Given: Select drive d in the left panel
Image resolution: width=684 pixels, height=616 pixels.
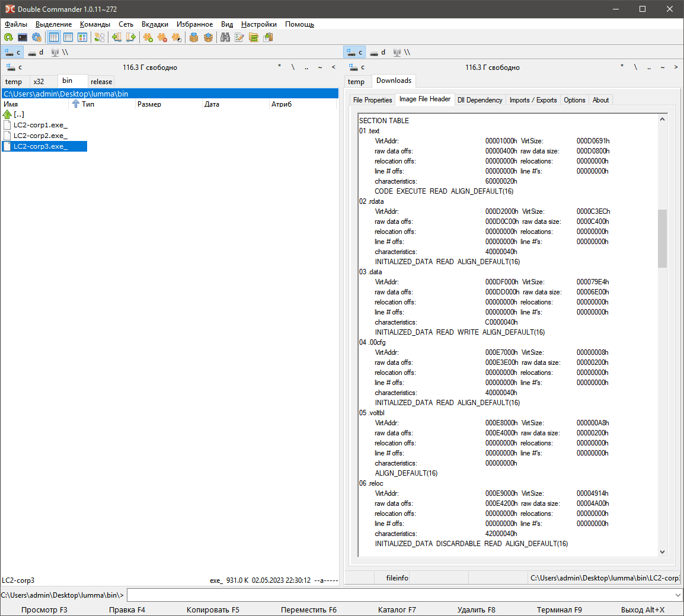Looking at the screenshot, I should pos(36,52).
